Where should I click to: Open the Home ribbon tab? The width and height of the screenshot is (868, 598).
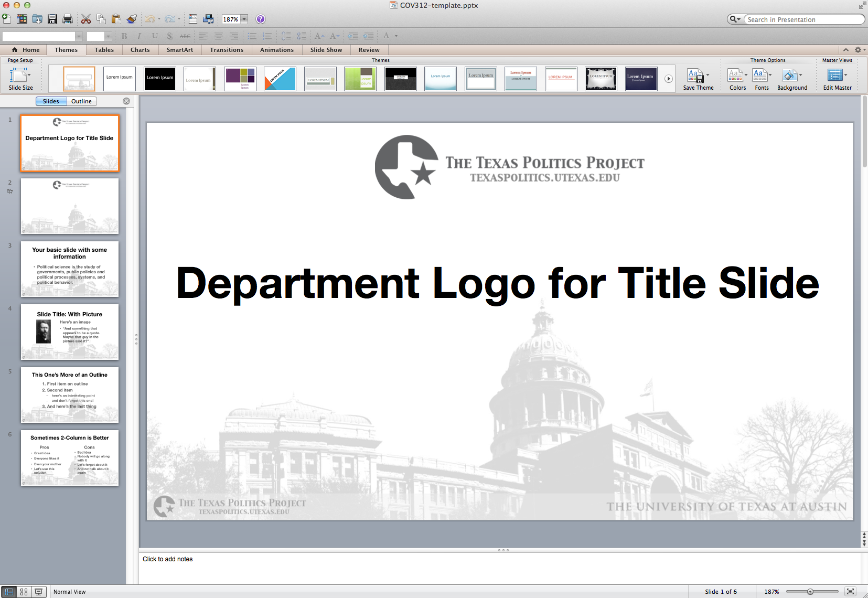26,50
